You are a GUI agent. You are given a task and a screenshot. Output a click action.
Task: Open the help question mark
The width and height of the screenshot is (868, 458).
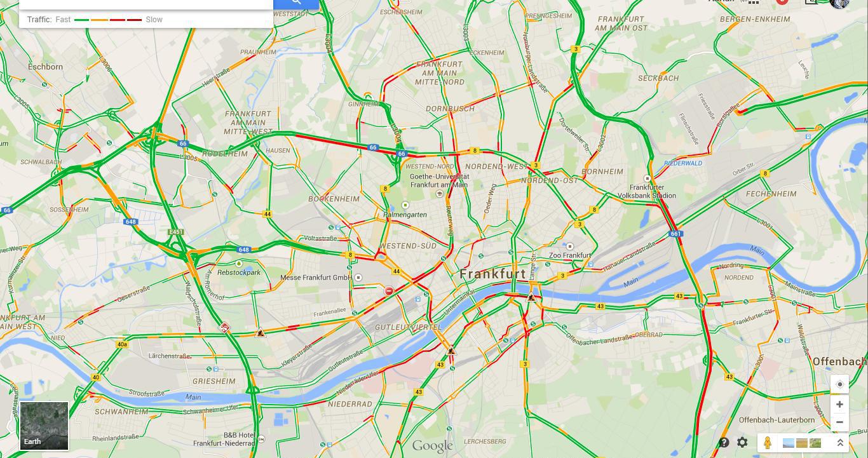click(724, 443)
